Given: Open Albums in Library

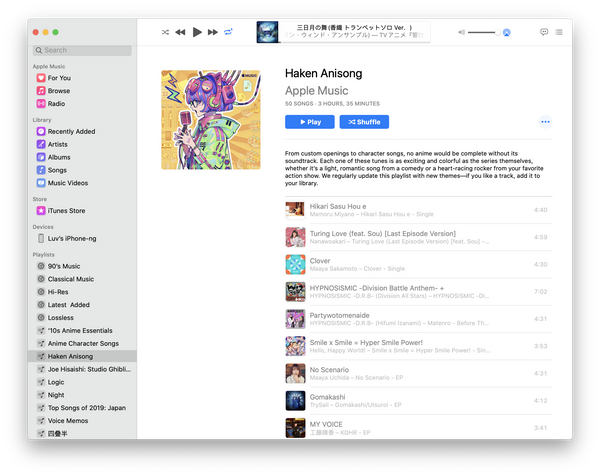Looking at the screenshot, I should pos(82,157).
